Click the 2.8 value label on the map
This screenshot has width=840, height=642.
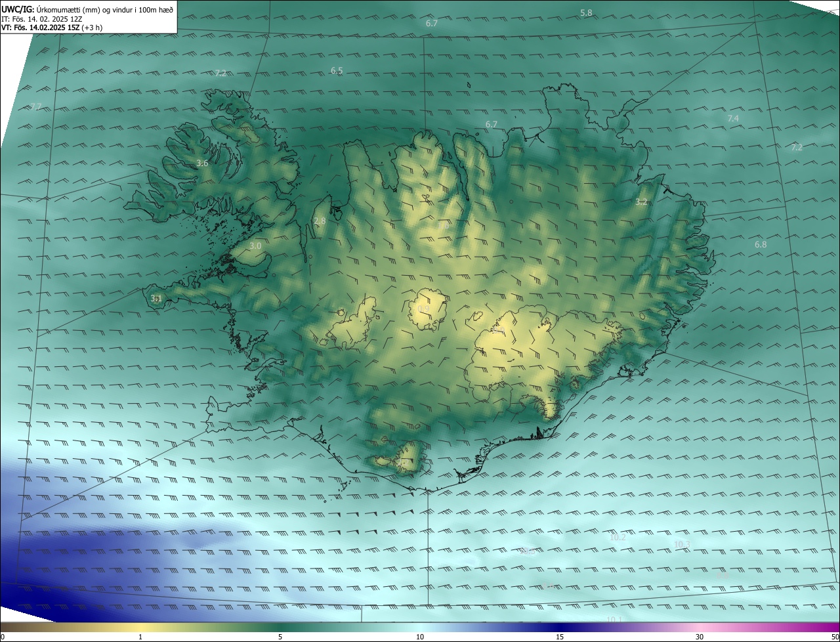point(320,221)
